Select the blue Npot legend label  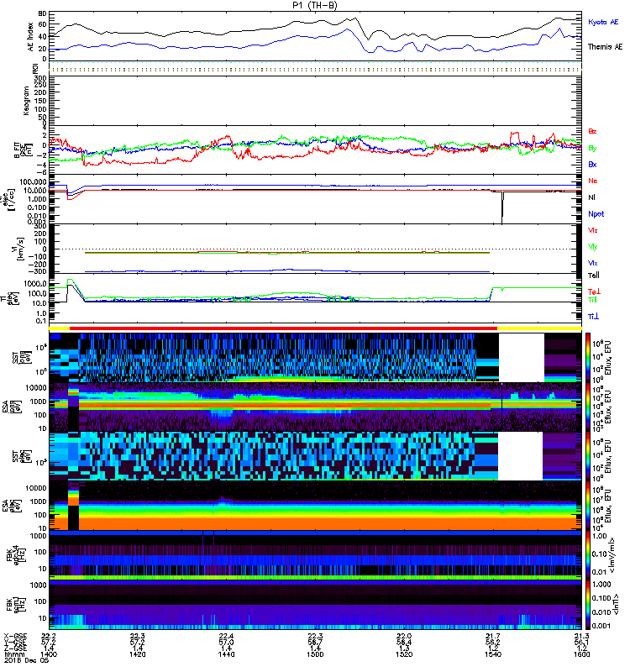[596, 214]
